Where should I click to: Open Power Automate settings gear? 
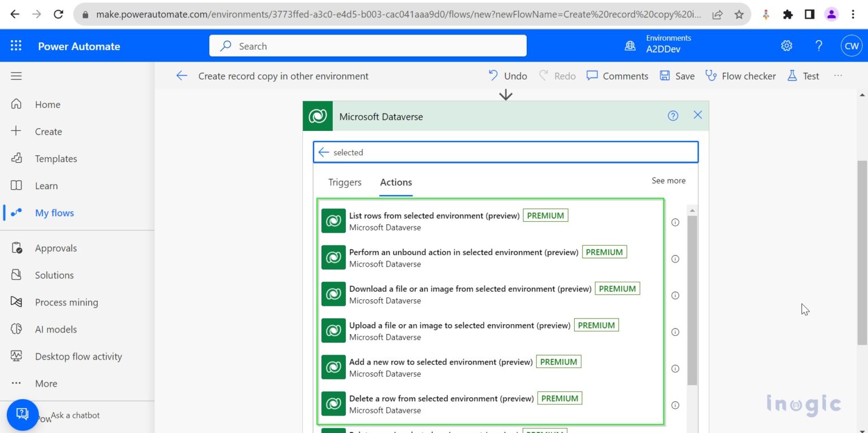[x=787, y=46]
